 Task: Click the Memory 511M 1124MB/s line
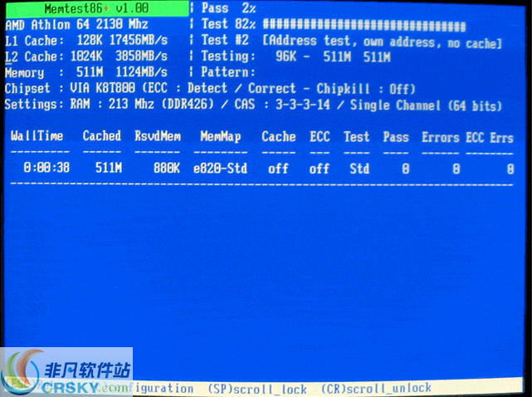click(86, 72)
